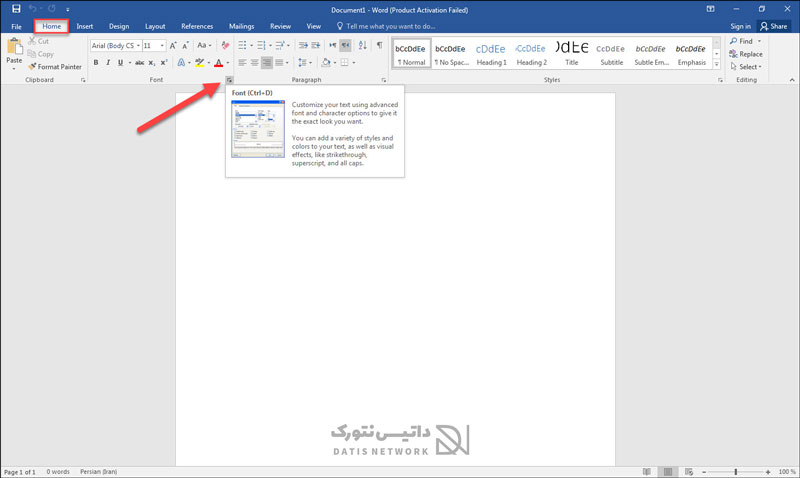Toggle Align Right (active)
Viewport: 800px width, 478px height.
[267, 63]
